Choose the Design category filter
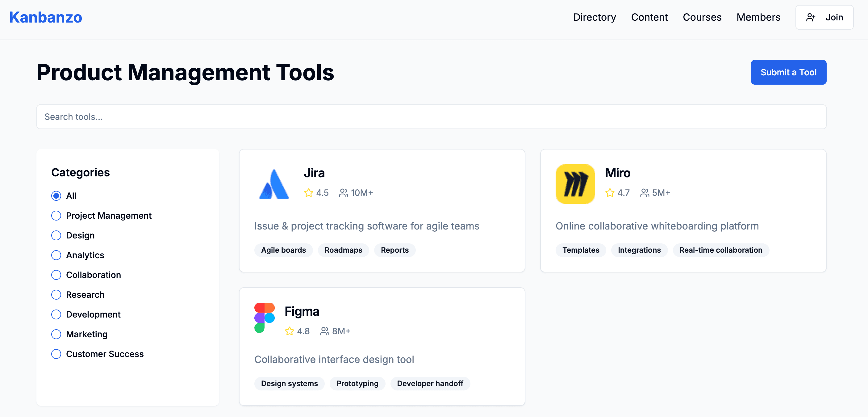This screenshot has height=417, width=868. pos(56,235)
